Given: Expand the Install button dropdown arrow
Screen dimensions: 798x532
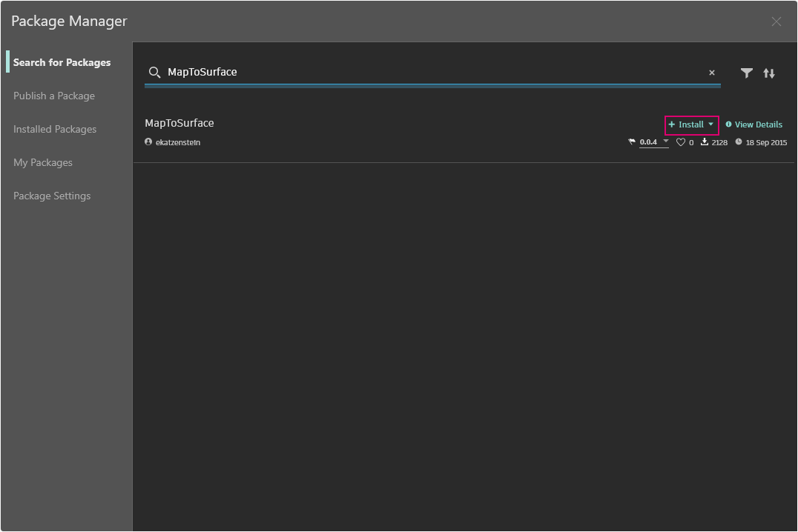Looking at the screenshot, I should coord(710,124).
